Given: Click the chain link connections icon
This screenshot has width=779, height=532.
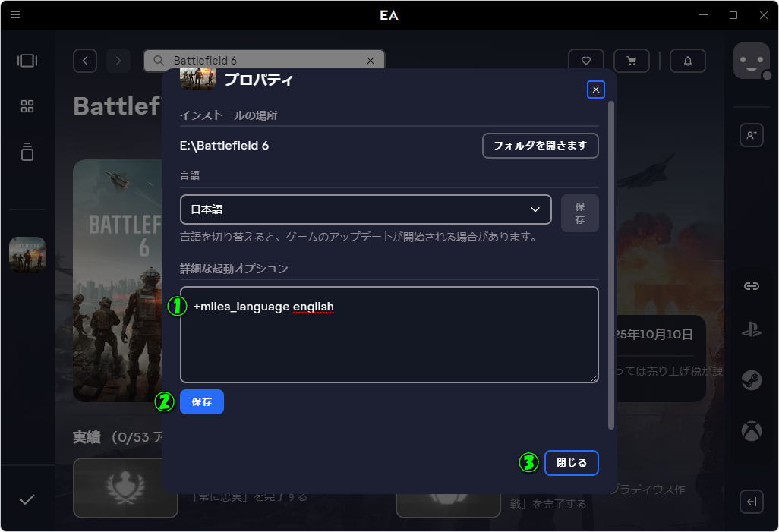Looking at the screenshot, I should (751, 286).
